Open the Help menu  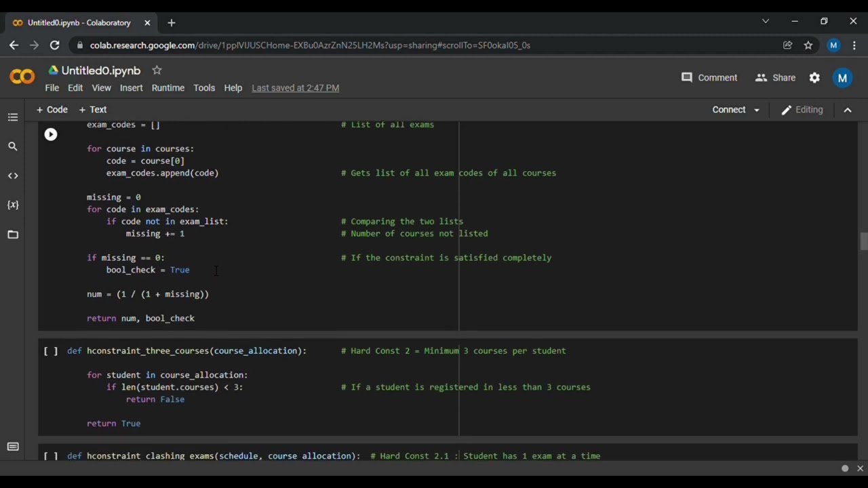[x=233, y=88]
